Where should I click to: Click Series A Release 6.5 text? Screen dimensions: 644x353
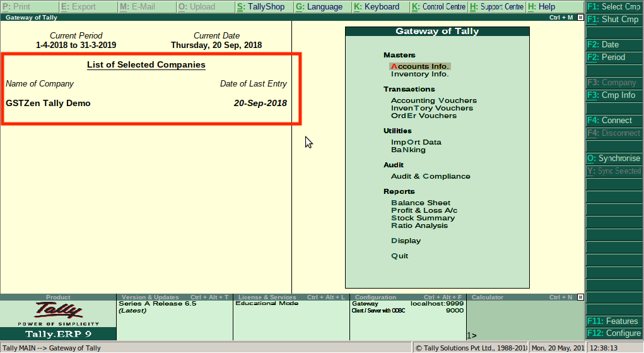157,304
